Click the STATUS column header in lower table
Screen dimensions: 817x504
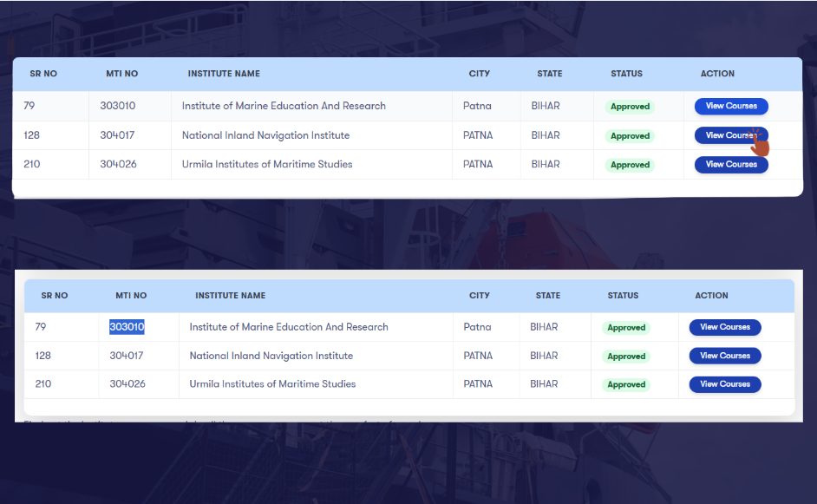coord(623,296)
